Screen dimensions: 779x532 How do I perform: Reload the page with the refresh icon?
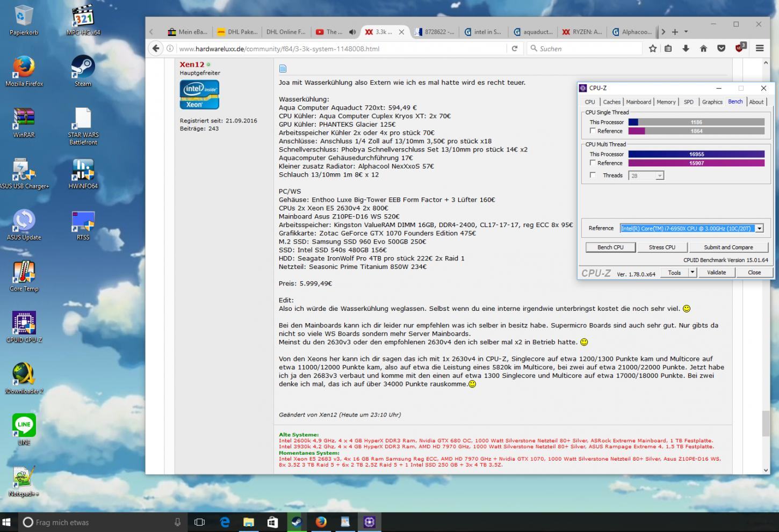514,48
